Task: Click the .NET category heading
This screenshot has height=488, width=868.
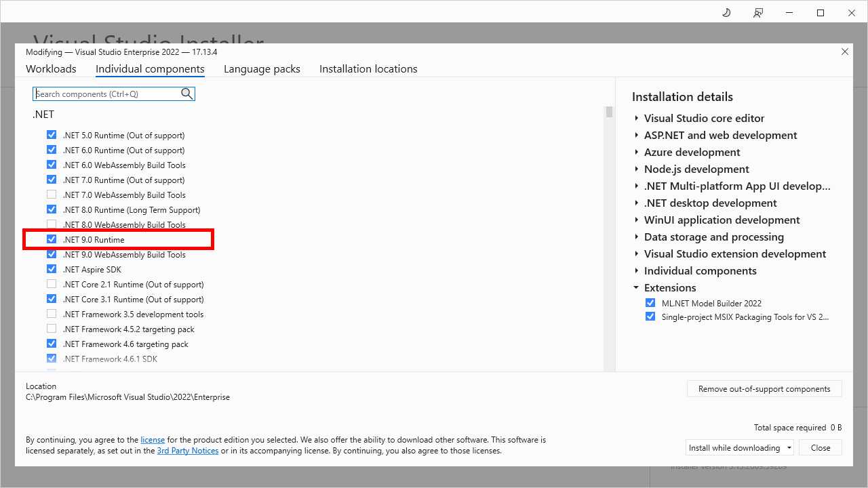Action: [x=43, y=115]
